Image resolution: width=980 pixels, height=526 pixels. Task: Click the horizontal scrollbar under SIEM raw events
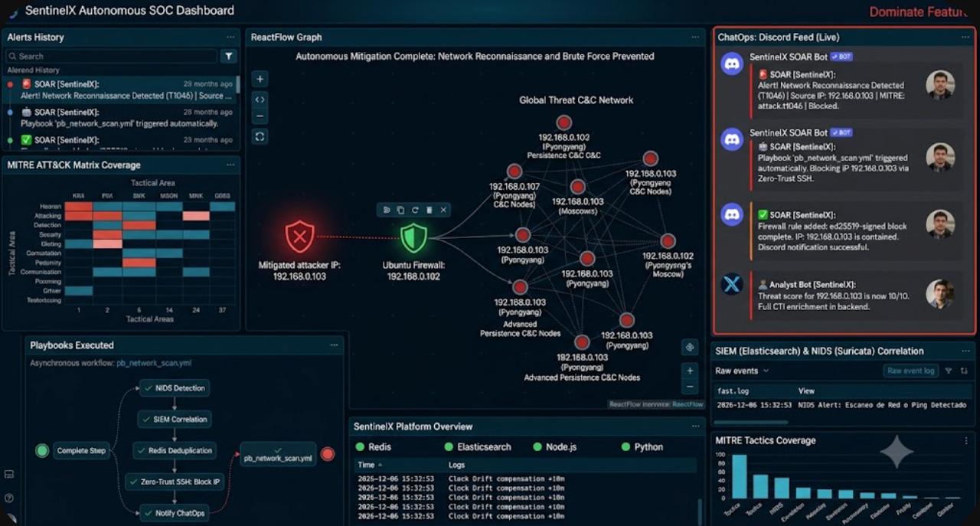point(751,422)
